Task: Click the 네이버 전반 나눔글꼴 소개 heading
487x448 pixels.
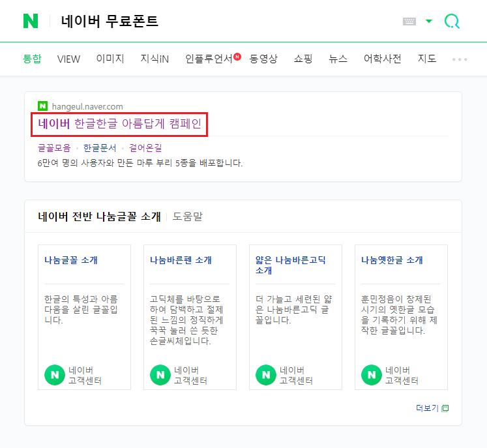Action: (x=99, y=217)
